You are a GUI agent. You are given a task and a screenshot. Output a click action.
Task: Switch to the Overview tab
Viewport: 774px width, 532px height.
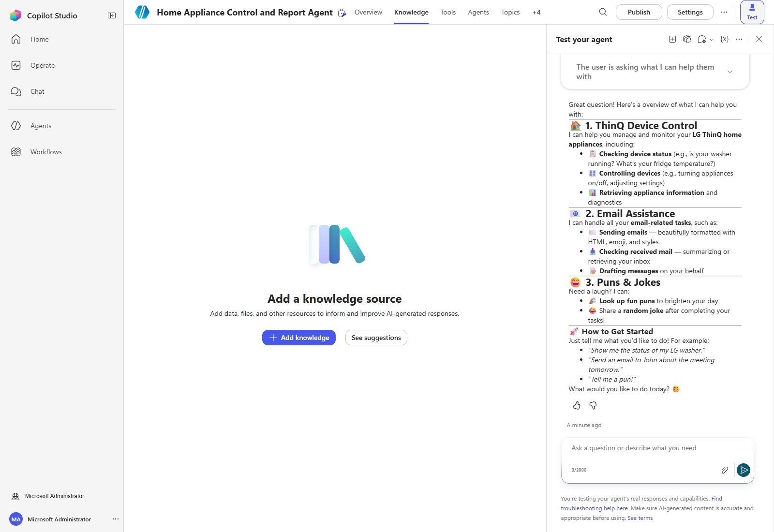pyautogui.click(x=368, y=12)
